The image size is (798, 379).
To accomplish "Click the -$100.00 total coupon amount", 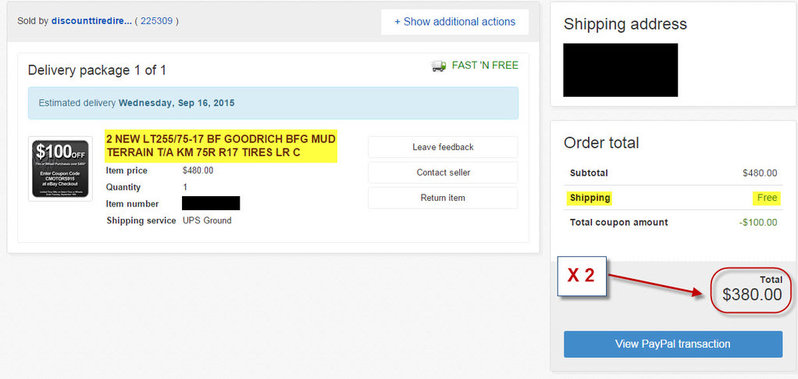I will tap(758, 223).
